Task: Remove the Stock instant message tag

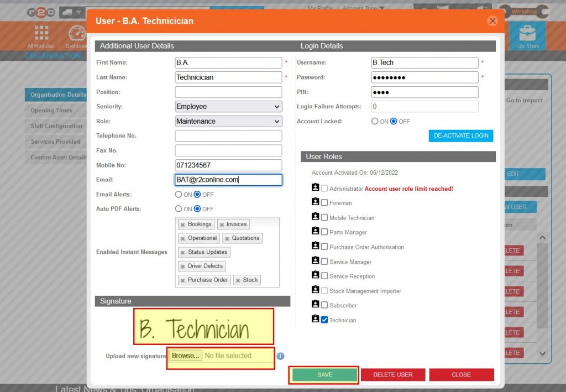Action: [239, 280]
